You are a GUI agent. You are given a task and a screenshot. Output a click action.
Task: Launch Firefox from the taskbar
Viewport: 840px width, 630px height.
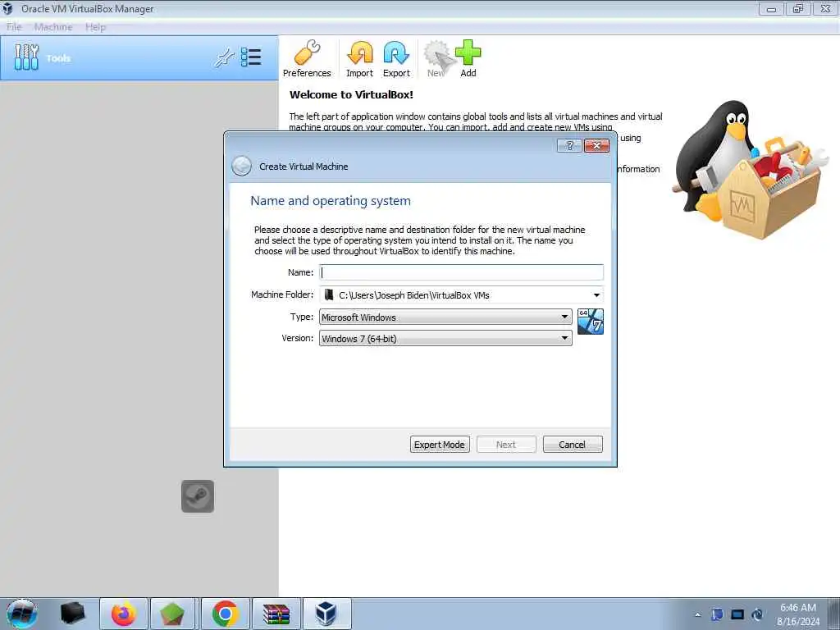point(124,614)
